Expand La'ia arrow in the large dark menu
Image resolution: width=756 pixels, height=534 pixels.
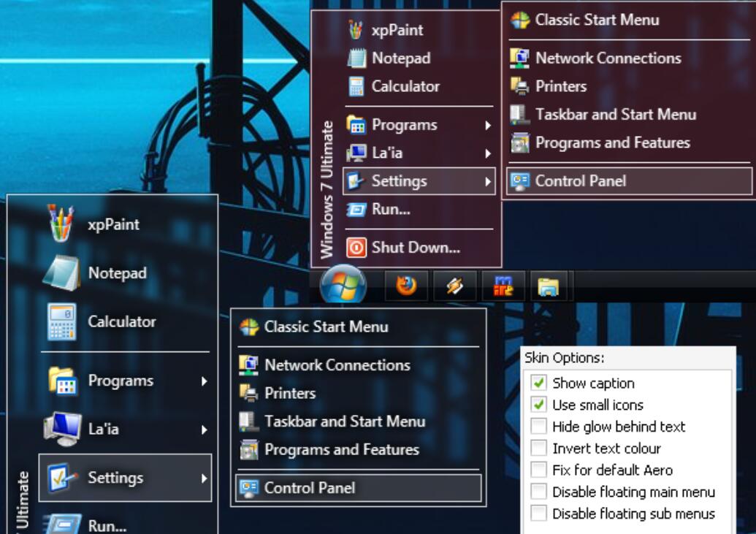tap(204, 430)
